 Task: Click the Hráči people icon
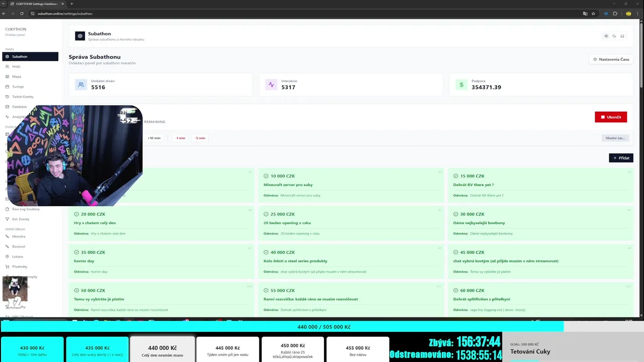point(7,66)
